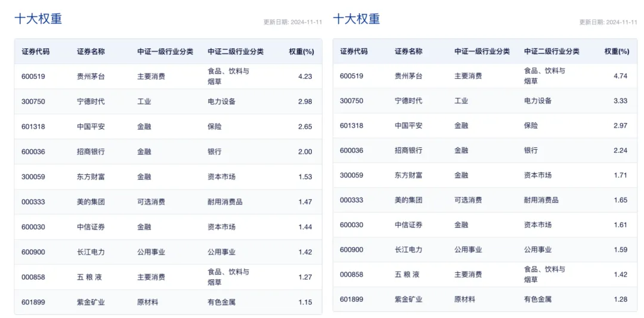Click 权重(%) column header in right table
644x318 pixels.
pyautogui.click(x=617, y=51)
